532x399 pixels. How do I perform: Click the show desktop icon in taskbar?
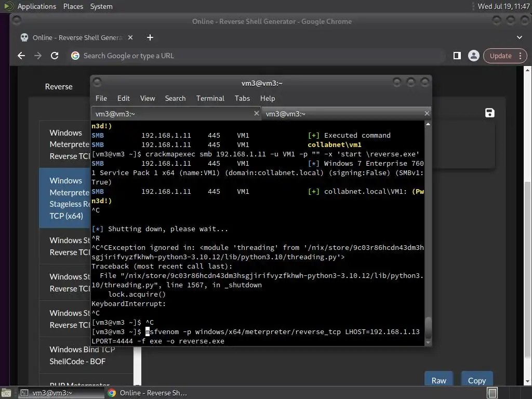[6, 393]
